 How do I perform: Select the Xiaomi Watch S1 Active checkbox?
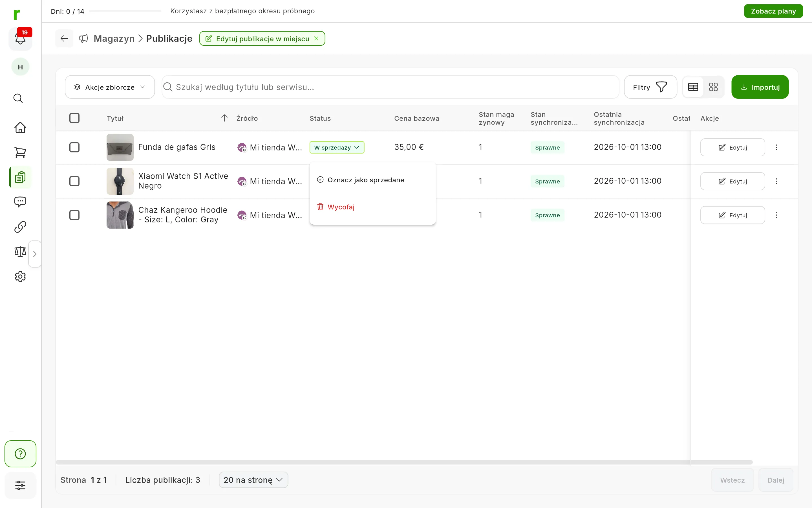pyautogui.click(x=74, y=181)
